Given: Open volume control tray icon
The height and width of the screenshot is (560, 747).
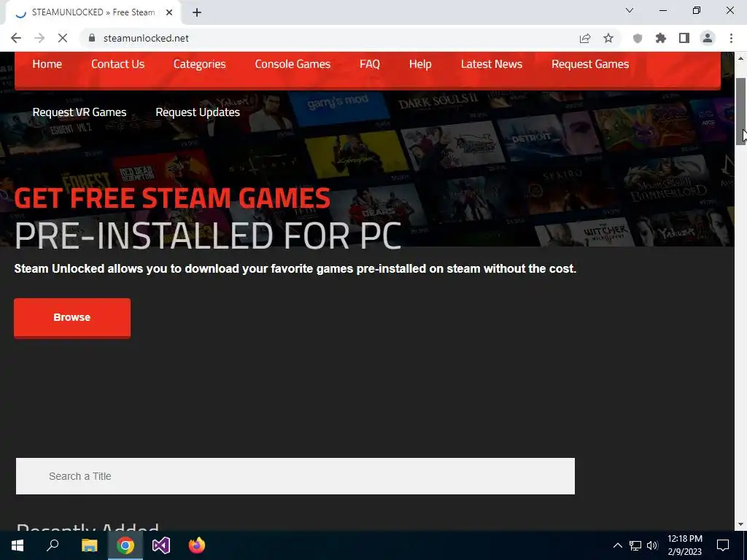Looking at the screenshot, I should coord(652,545).
